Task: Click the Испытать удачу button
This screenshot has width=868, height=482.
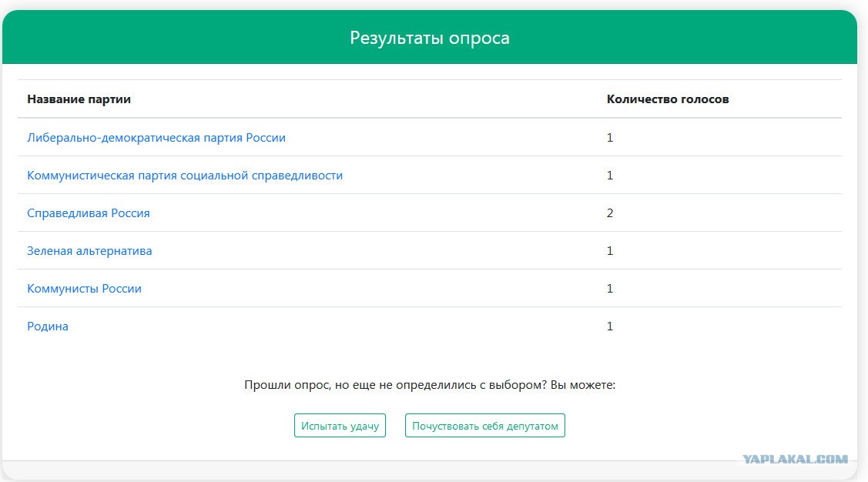Action: 340,426
